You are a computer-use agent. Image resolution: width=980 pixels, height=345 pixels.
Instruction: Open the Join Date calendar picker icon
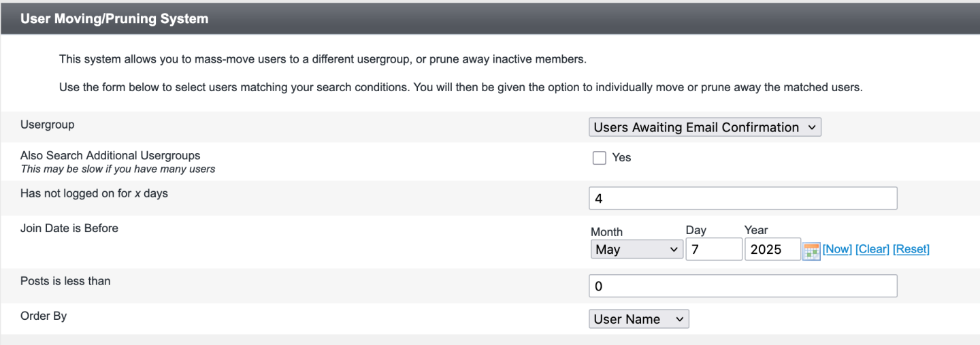[x=811, y=250]
